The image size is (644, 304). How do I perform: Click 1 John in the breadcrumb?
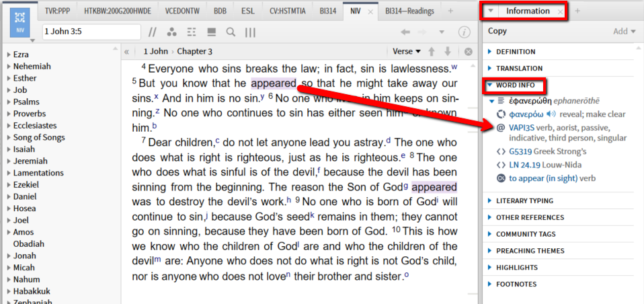(156, 52)
